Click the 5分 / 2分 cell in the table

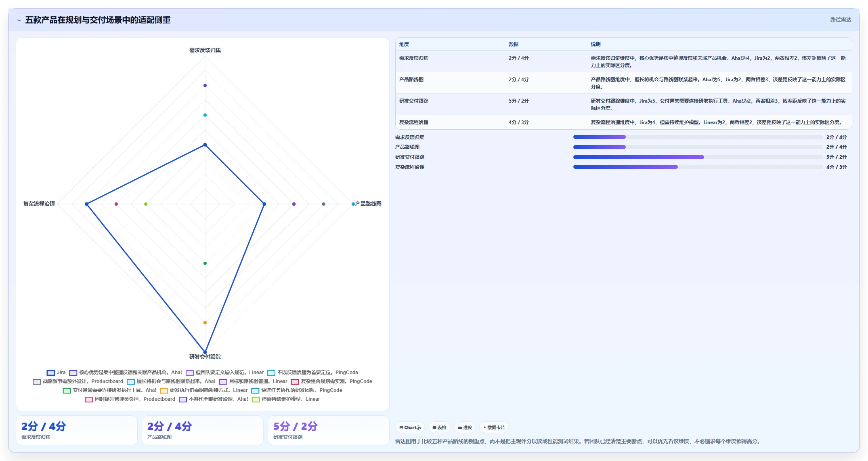click(x=519, y=101)
